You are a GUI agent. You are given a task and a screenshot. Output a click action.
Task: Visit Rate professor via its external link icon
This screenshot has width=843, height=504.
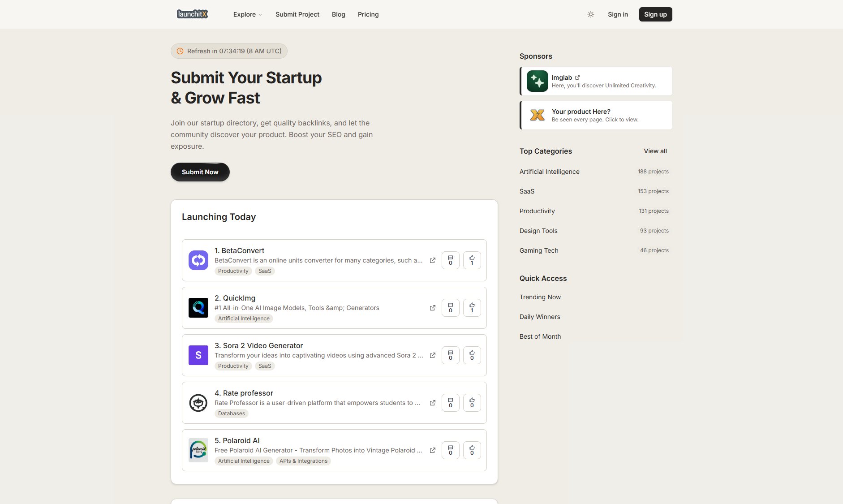[433, 403]
